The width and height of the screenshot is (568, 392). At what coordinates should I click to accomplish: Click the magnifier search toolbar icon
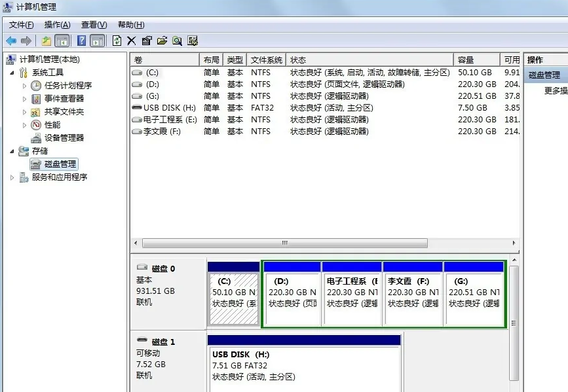[176, 41]
